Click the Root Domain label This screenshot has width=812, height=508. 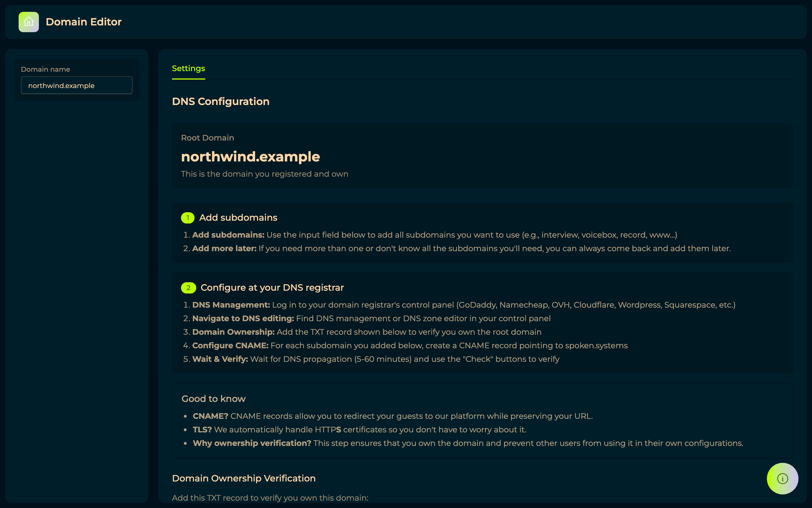(207, 138)
